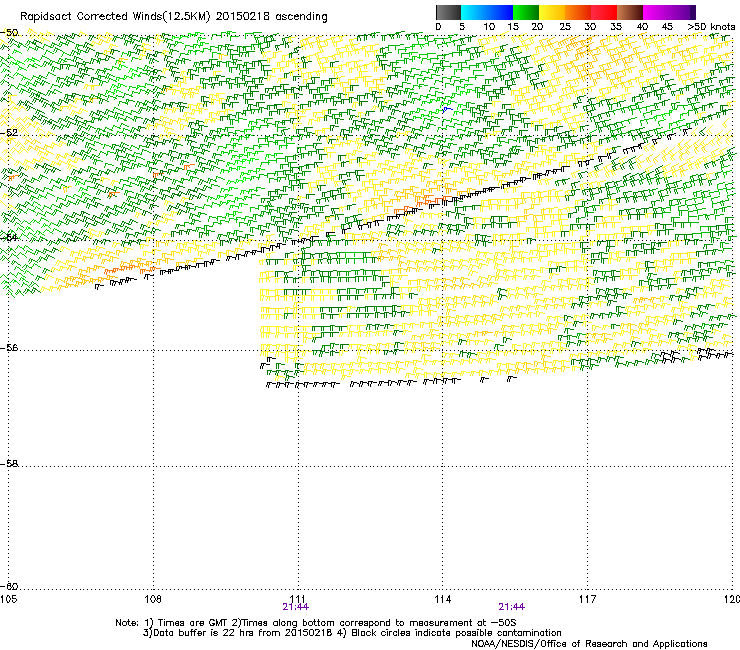This screenshot has height=650, width=740.
Task: Click the '105' longitude label
Action: [8, 599]
